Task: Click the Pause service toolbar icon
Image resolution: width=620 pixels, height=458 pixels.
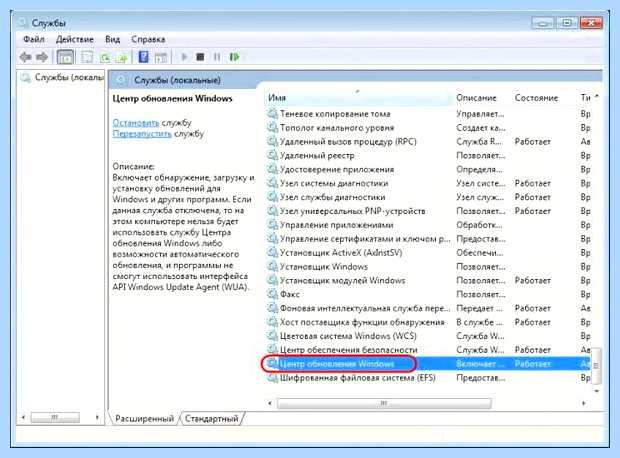Action: pyautogui.click(x=217, y=57)
